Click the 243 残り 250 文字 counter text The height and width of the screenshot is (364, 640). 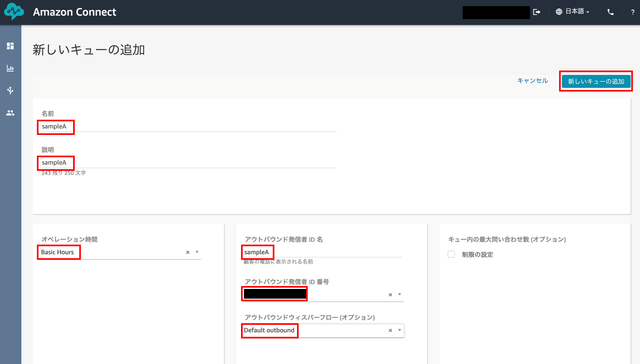(64, 173)
